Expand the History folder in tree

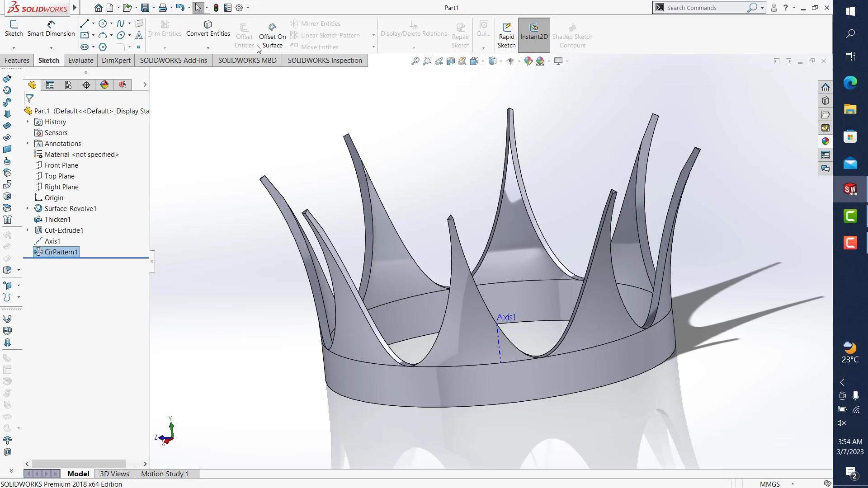pyautogui.click(x=28, y=122)
